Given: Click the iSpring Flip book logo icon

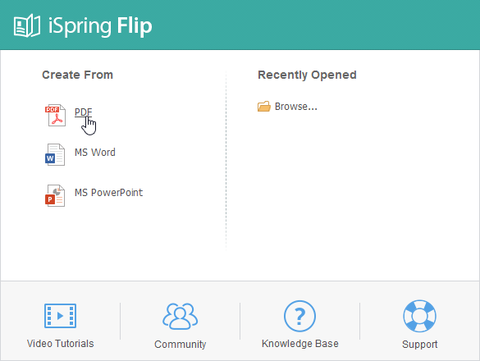Looking at the screenshot, I should click(27, 25).
